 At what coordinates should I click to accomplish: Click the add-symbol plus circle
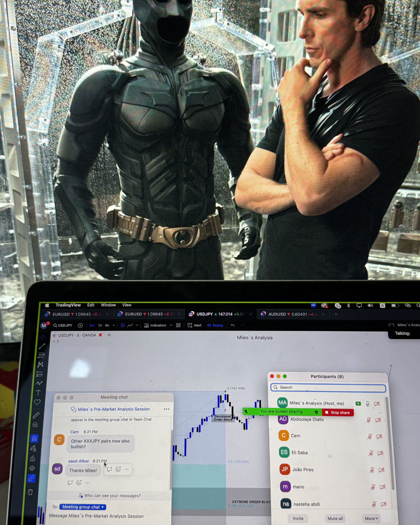click(x=80, y=325)
